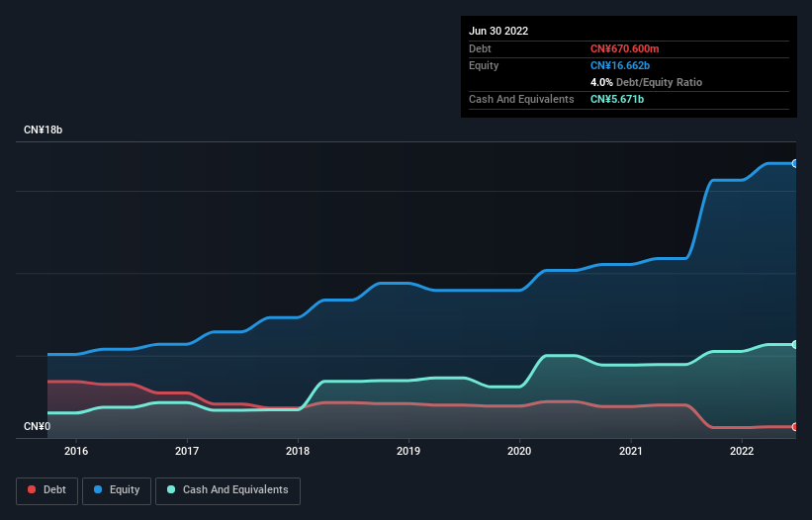Click tooltip Cash And Equivalents row label
This screenshot has height=520, width=812.
pos(521,99)
